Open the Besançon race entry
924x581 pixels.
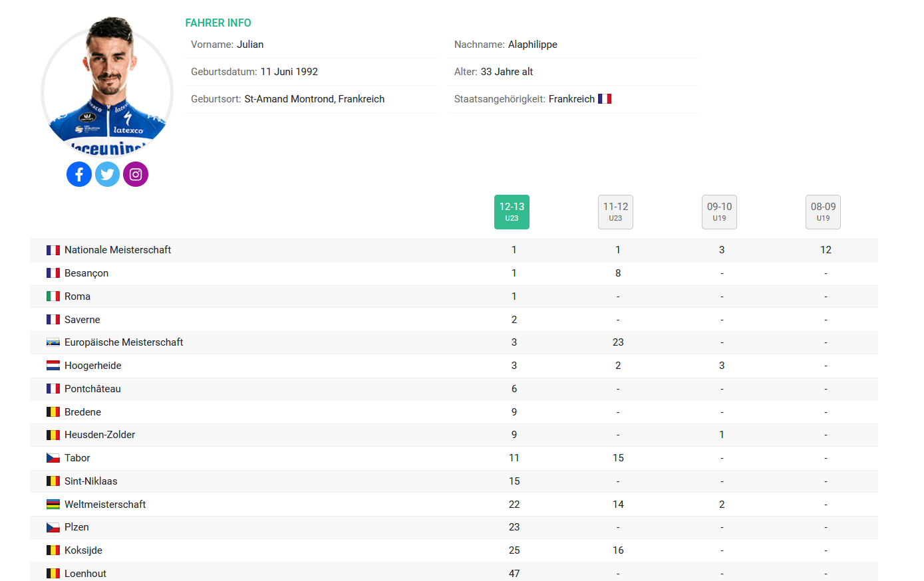(x=86, y=273)
